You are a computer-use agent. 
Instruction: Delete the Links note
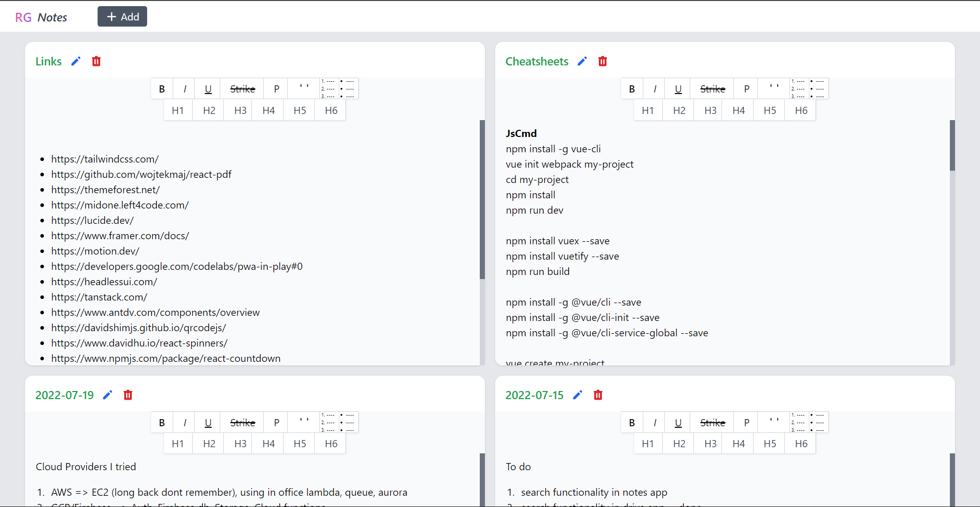pos(96,61)
